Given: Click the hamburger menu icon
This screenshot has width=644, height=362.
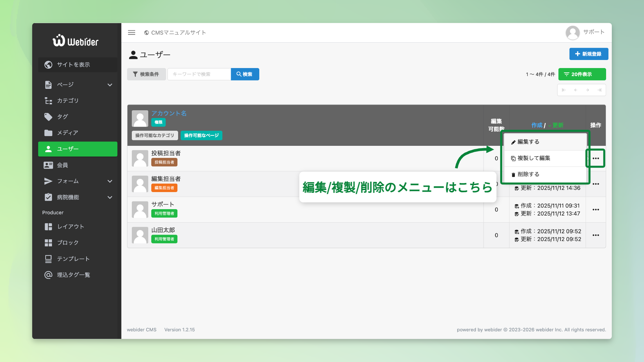Looking at the screenshot, I should coord(131,33).
